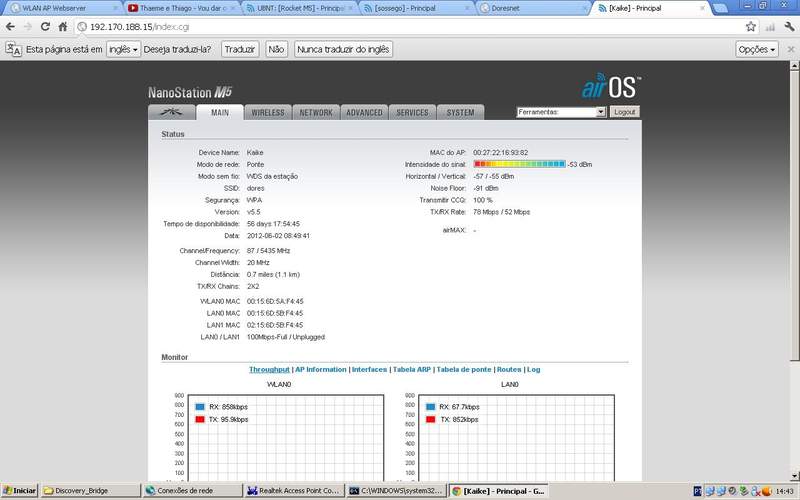Viewport: 800px width, 500px height.
Task: Open the Ubiquiti logo tab in airOS
Action: tap(172, 112)
